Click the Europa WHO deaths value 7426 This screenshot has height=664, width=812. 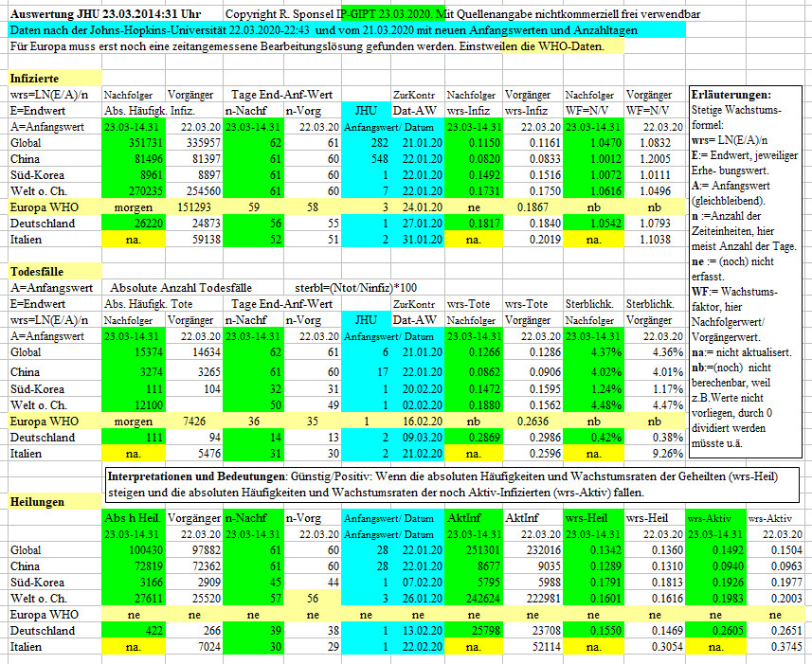(194, 421)
